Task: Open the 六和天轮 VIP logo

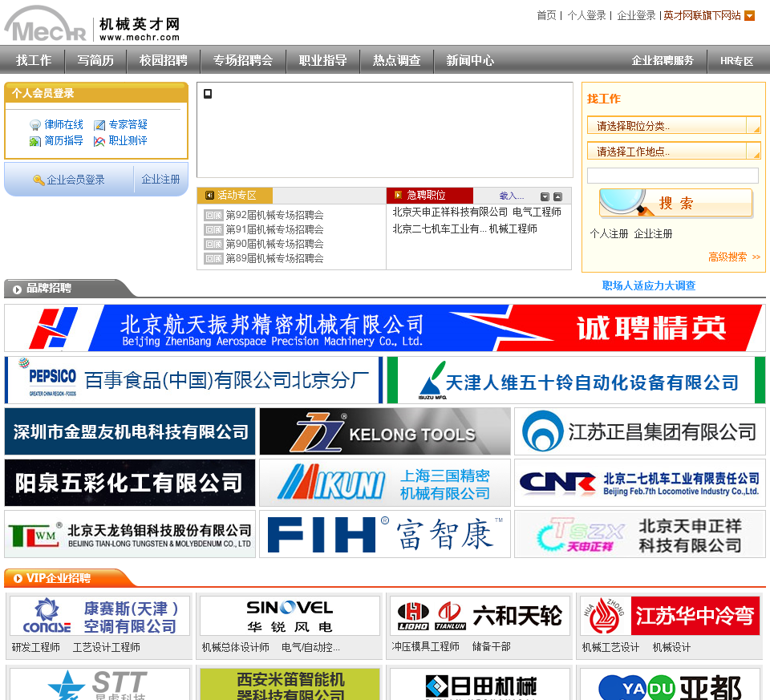Action: (x=480, y=616)
